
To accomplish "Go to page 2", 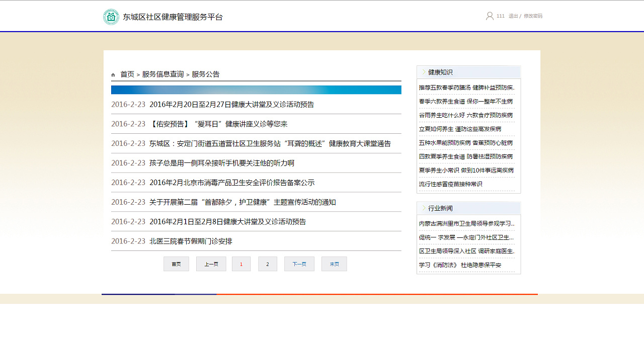I will coord(268,264).
